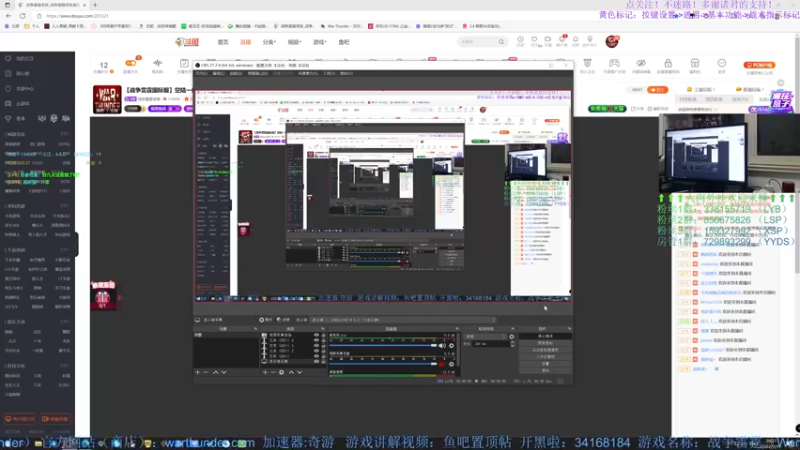Click lock icon in streamer toolbar
This screenshot has width=800, height=450.
point(668,65)
